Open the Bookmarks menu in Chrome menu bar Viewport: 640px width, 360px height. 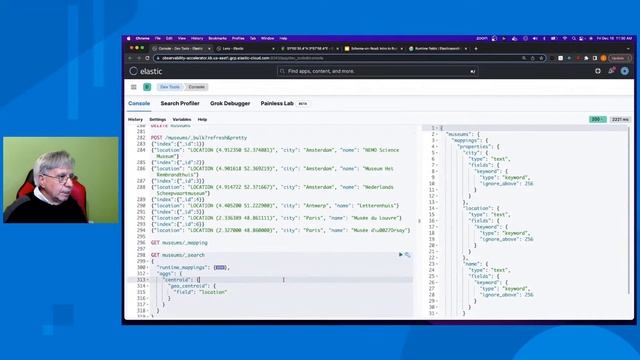coord(218,38)
